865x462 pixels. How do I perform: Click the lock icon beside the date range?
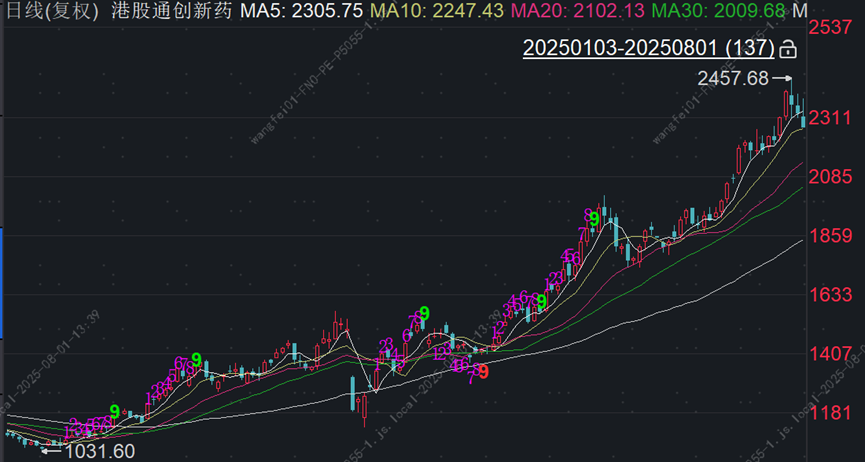[x=787, y=49]
